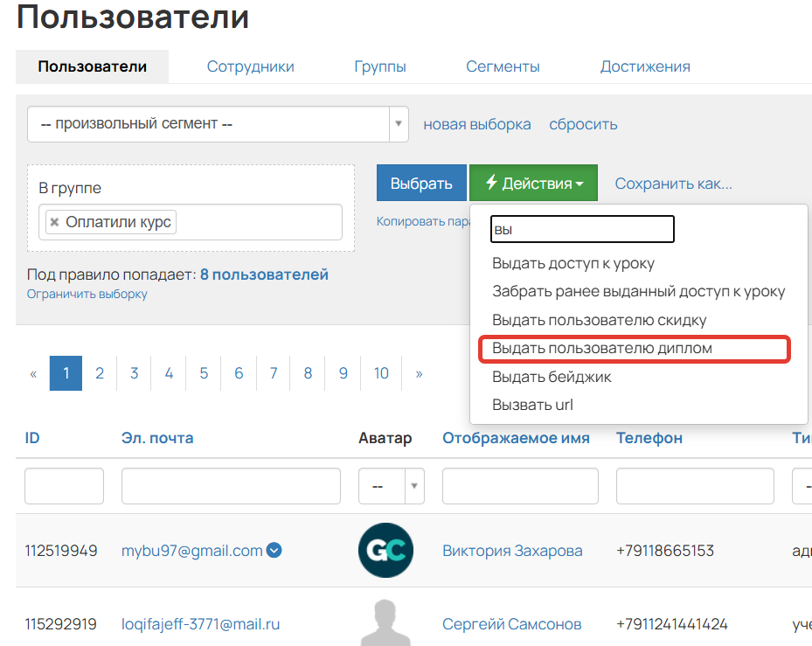812x646 pixels.
Task: Open email mybu97@gmail.com
Action: tap(192, 551)
